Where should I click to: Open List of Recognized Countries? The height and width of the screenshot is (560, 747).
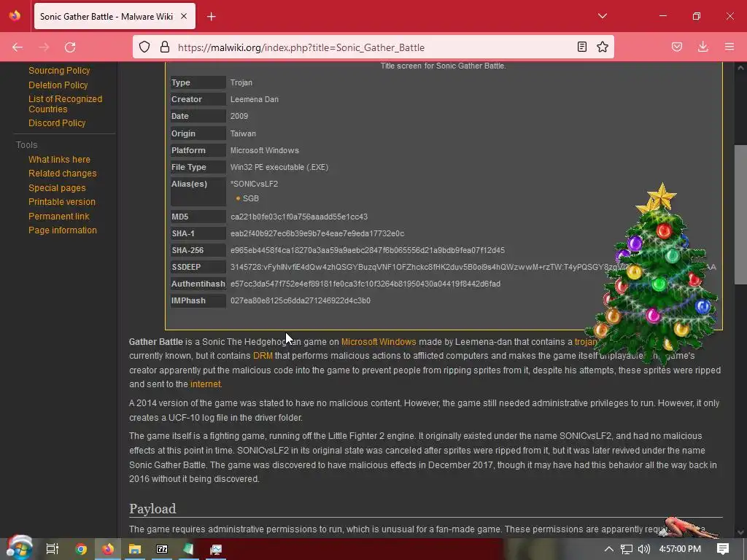(x=65, y=104)
